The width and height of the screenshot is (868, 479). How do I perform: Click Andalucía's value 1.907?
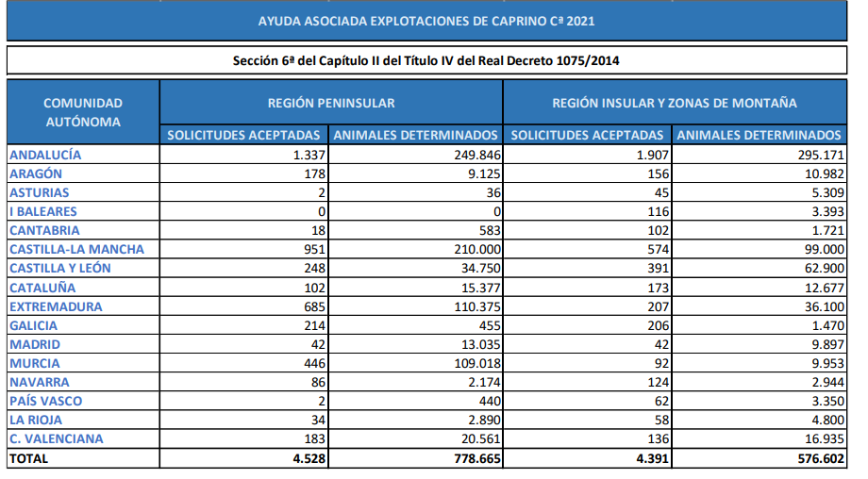[653, 155]
